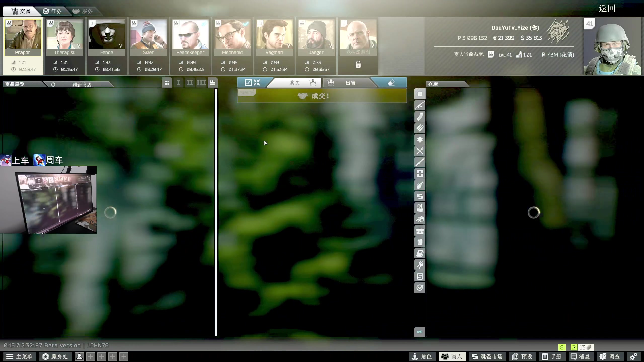This screenshot has width=644, height=362.
Task: Open 预设 presets screen
Action: click(523, 356)
